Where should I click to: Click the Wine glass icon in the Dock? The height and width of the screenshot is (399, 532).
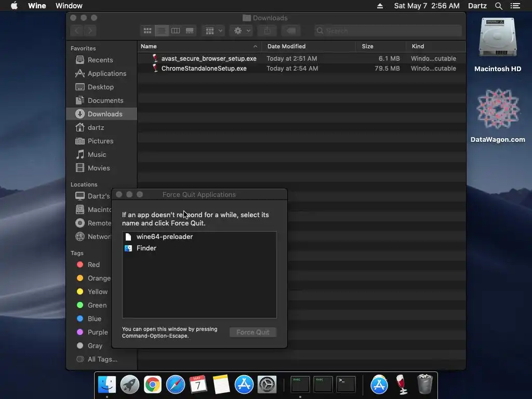point(402,384)
